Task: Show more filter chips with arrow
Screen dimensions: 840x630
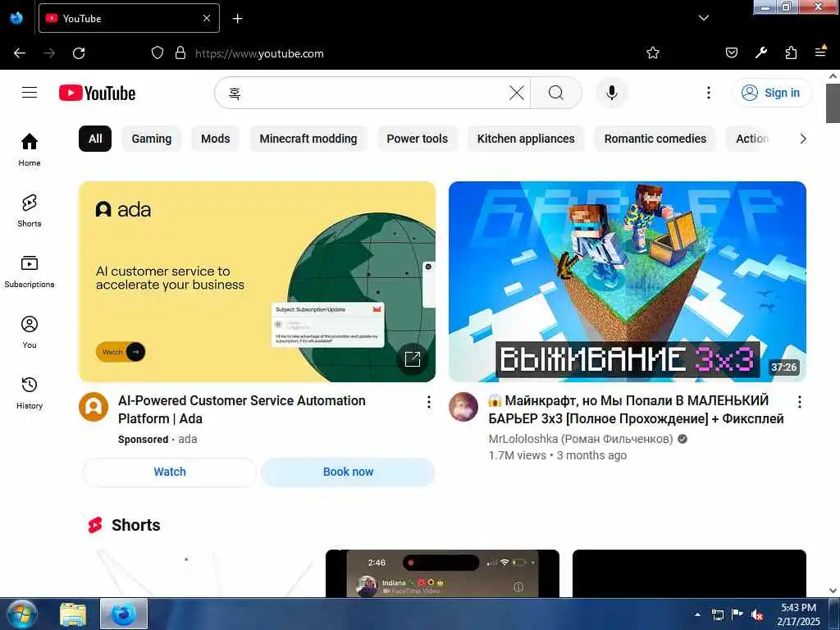Action: 802,139
